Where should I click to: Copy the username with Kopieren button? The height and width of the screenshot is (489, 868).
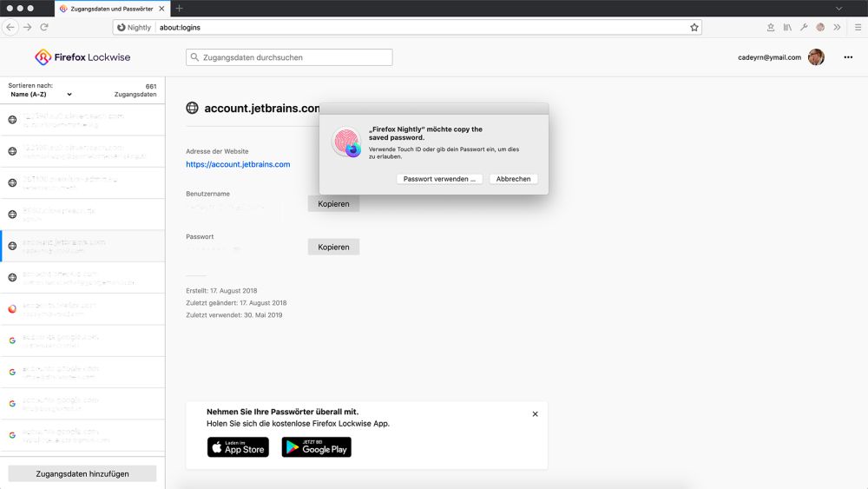(333, 204)
